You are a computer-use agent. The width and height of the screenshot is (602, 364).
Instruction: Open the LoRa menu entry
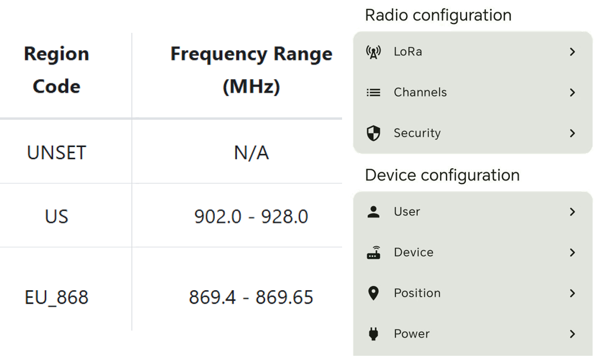click(x=408, y=52)
